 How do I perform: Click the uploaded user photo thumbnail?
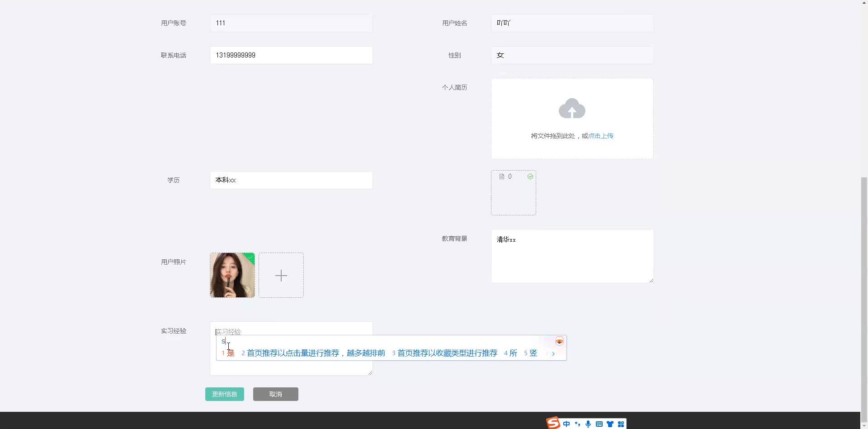[232, 275]
